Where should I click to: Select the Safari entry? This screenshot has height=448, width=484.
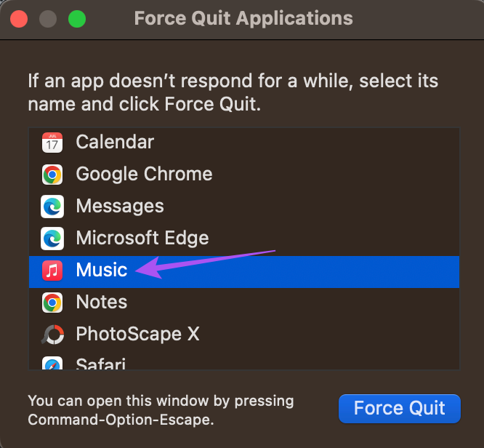[x=244, y=360]
